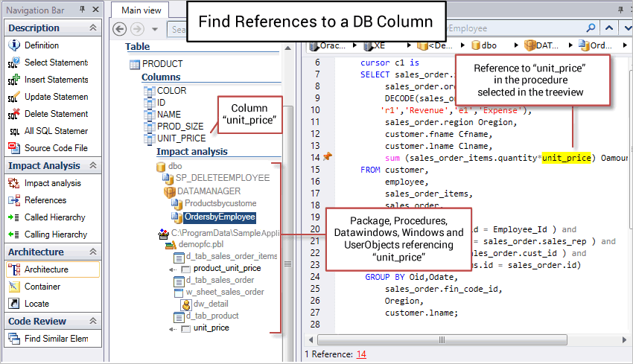Click the bookmark pin on line 14

tap(328, 156)
